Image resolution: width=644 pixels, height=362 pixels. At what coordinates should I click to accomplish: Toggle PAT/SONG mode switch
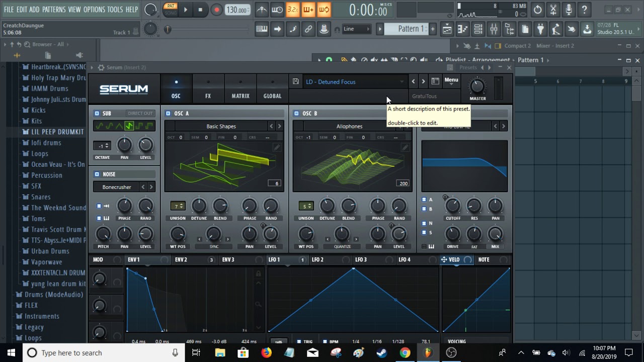point(170,10)
